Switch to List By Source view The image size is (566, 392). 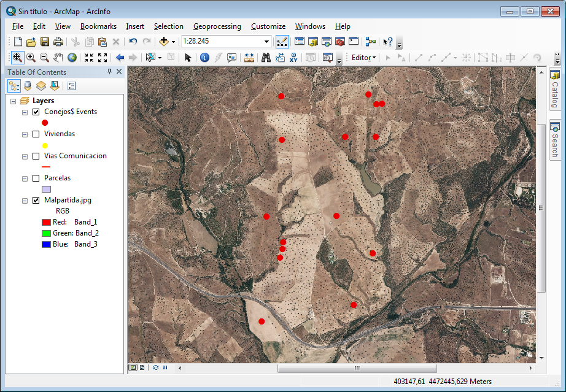(28, 86)
